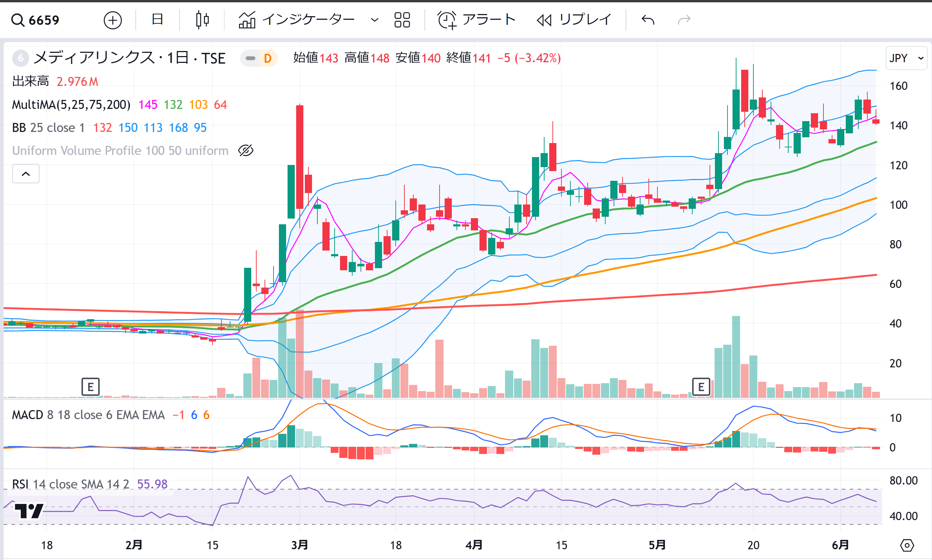932x560 pixels.
Task: Open the インジケーター indicators dialog
Action: click(297, 20)
